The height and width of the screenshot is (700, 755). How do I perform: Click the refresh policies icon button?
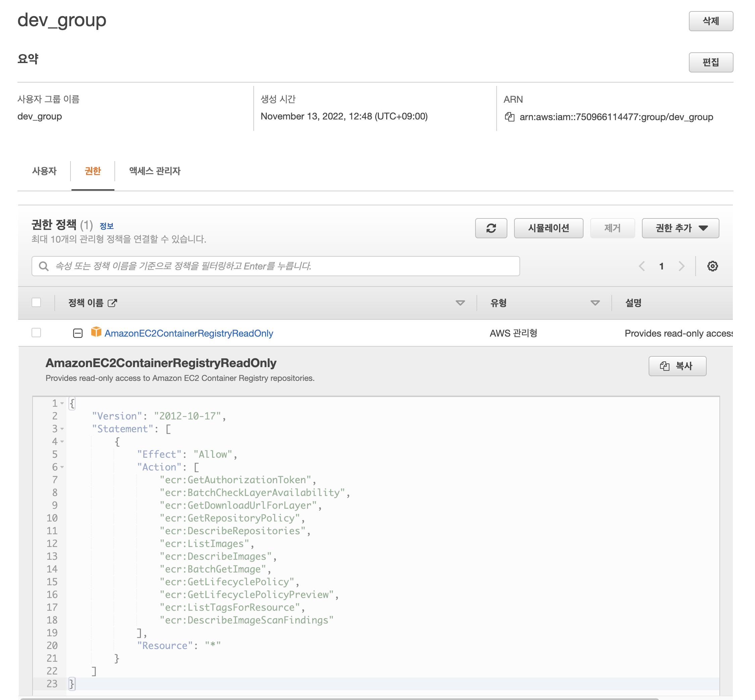(x=491, y=228)
